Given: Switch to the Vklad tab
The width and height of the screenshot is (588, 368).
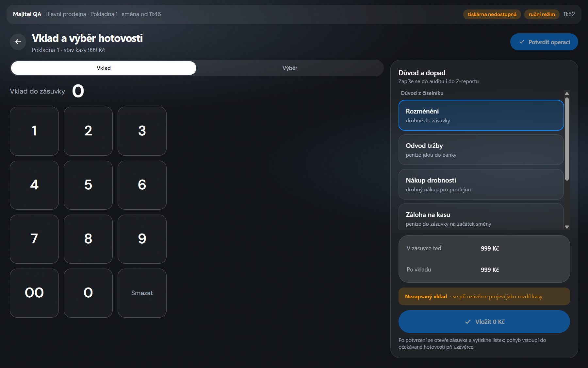Looking at the screenshot, I should 104,68.
